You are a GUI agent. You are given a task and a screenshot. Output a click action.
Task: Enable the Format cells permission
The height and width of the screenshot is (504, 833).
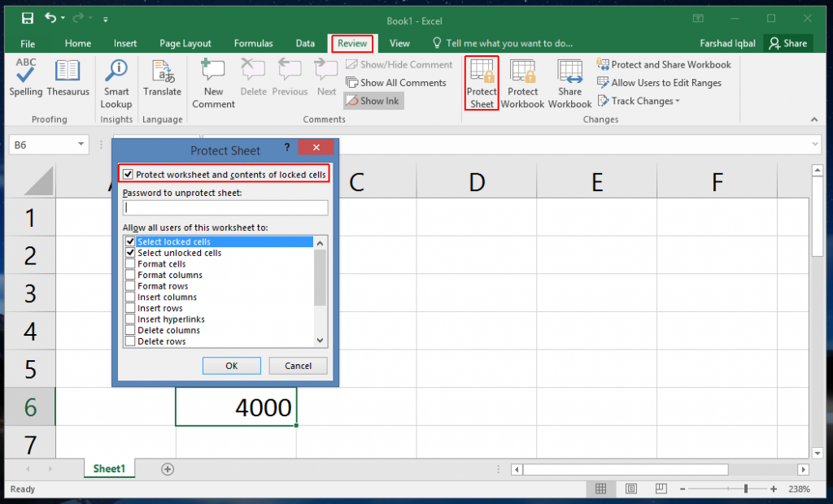[x=130, y=263]
